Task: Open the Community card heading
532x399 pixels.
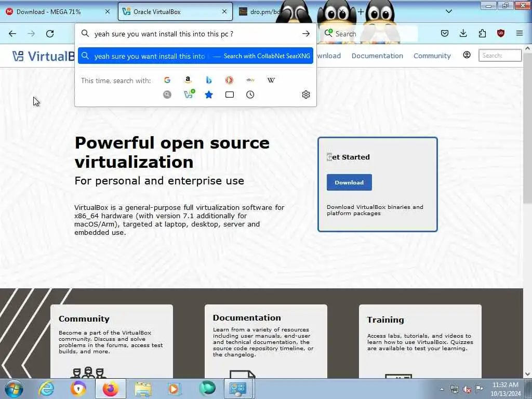Action: coord(84,318)
